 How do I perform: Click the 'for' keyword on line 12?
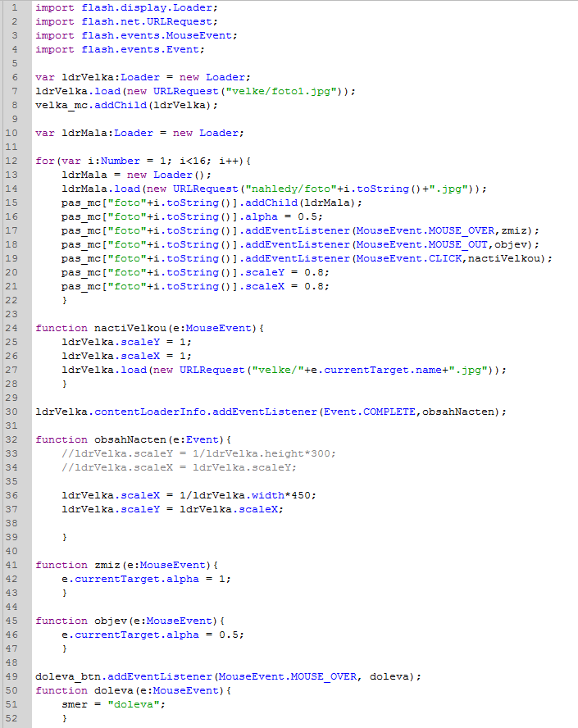pyautogui.click(x=45, y=161)
